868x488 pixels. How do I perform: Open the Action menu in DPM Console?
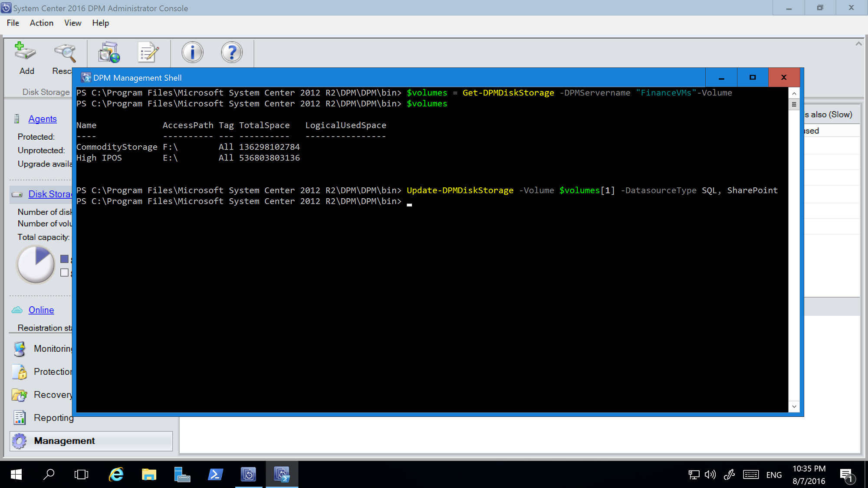[x=41, y=23]
